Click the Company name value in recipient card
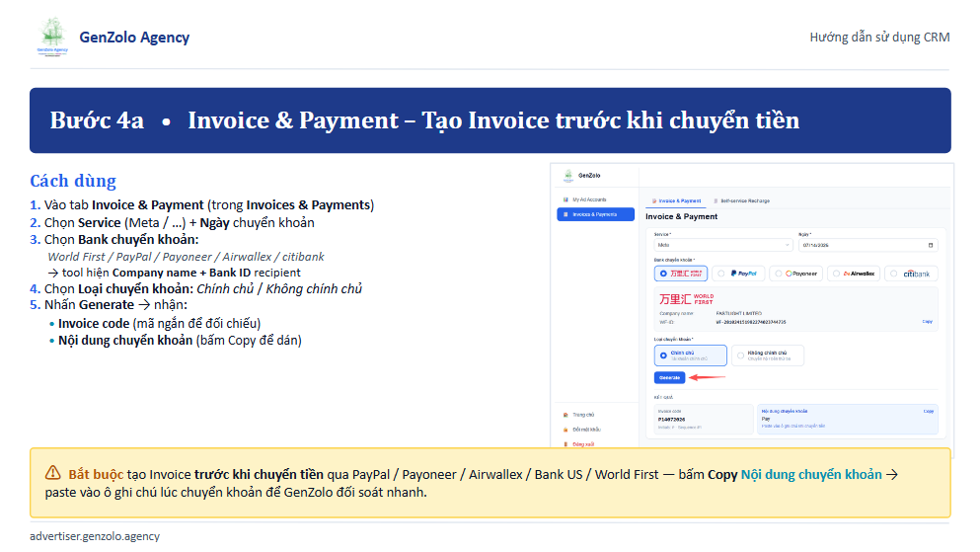This screenshot has width=980, height=552. (739, 313)
